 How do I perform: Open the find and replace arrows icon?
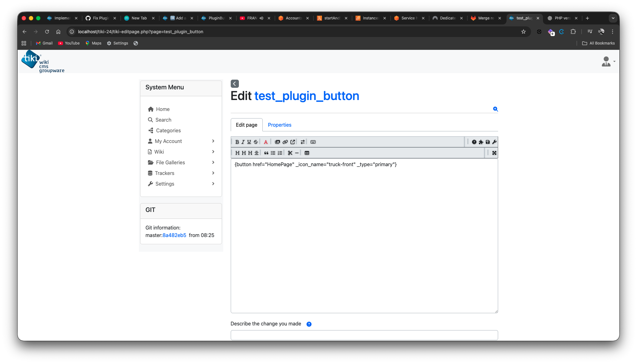[x=303, y=142]
